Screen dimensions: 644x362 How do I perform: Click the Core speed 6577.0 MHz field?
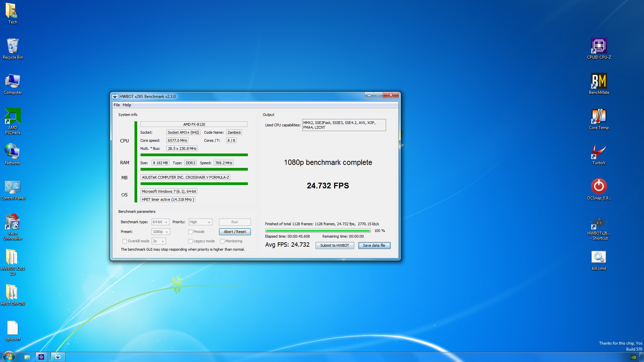click(177, 140)
